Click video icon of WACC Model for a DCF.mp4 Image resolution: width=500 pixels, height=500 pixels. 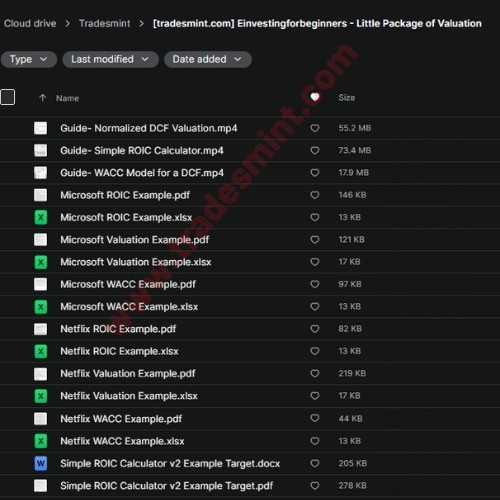pyautogui.click(x=41, y=173)
